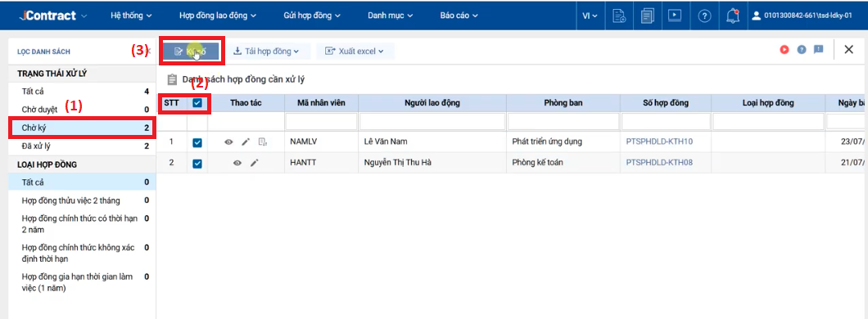Open the Xuất excel dropdown
868x319 pixels.
(x=355, y=52)
